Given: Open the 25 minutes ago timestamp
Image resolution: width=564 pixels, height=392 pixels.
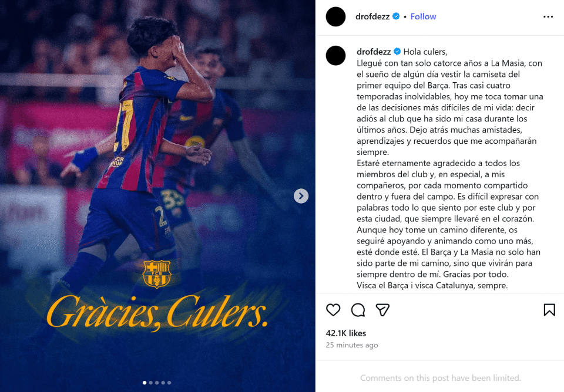Looking at the screenshot, I should 352,345.
